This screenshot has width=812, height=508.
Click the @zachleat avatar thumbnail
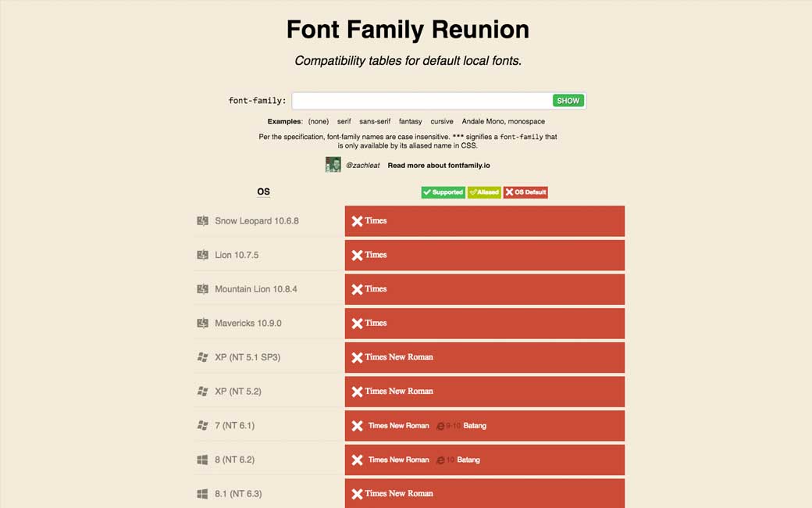333,165
